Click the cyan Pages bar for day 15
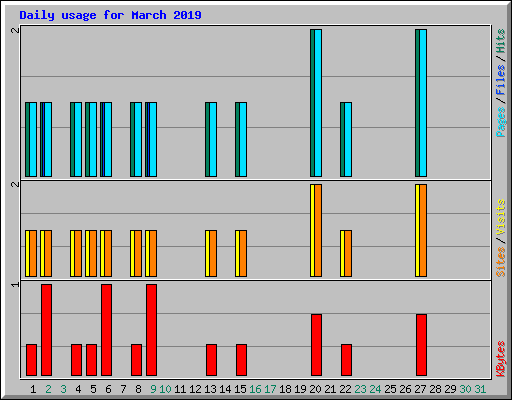512x400 pixels. tap(243, 139)
